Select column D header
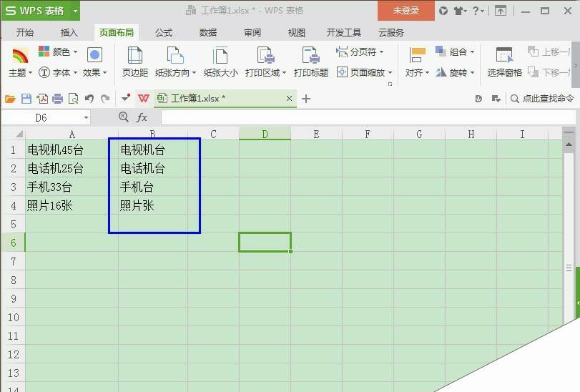580x392 pixels. pos(265,134)
